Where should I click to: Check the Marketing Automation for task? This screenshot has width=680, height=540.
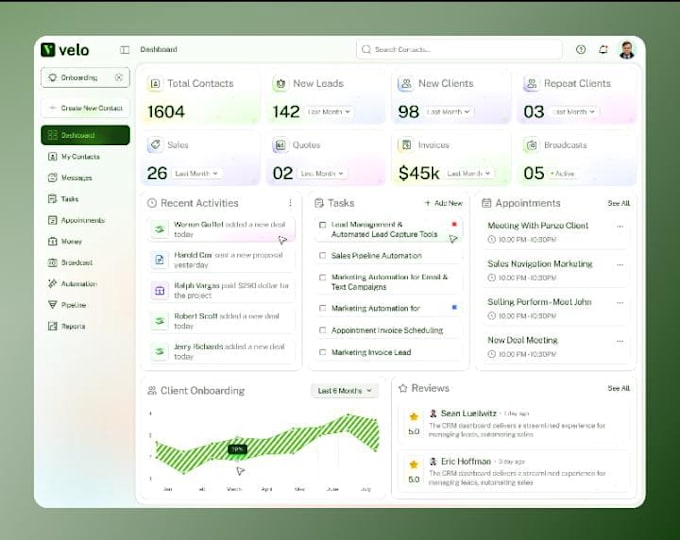pos(322,308)
